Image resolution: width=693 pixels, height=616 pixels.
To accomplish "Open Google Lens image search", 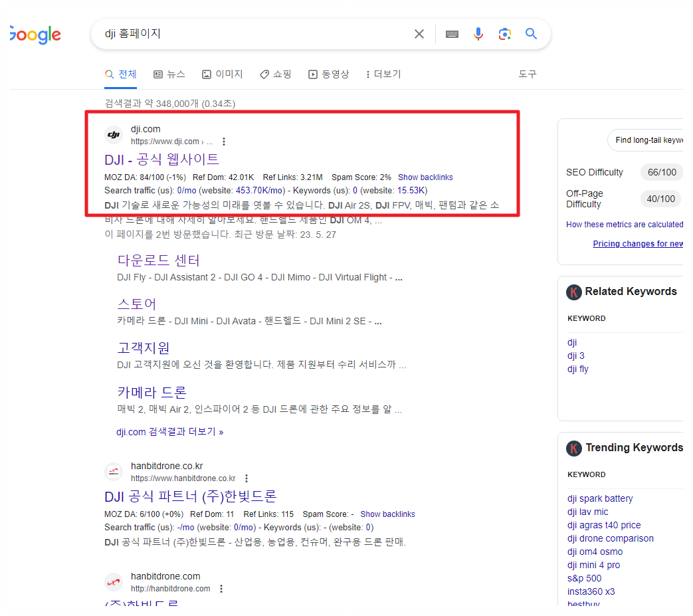I will (x=505, y=34).
